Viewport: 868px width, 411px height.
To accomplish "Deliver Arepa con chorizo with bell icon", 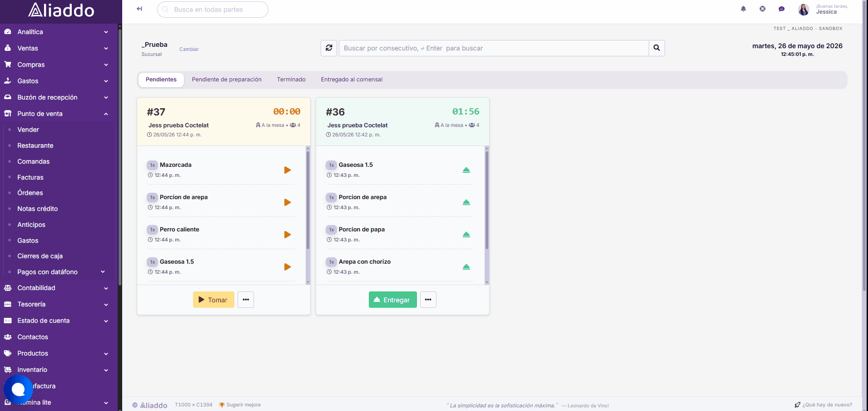I will 466,267.
